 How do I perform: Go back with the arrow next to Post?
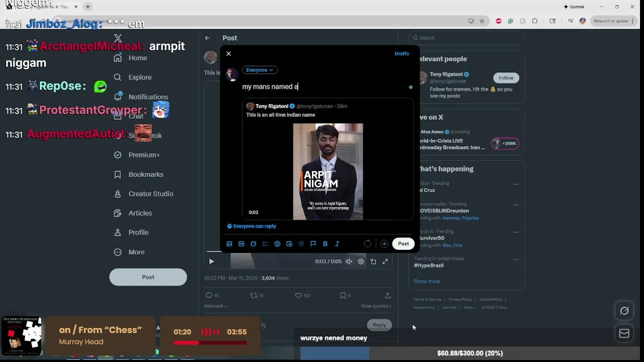(207, 38)
